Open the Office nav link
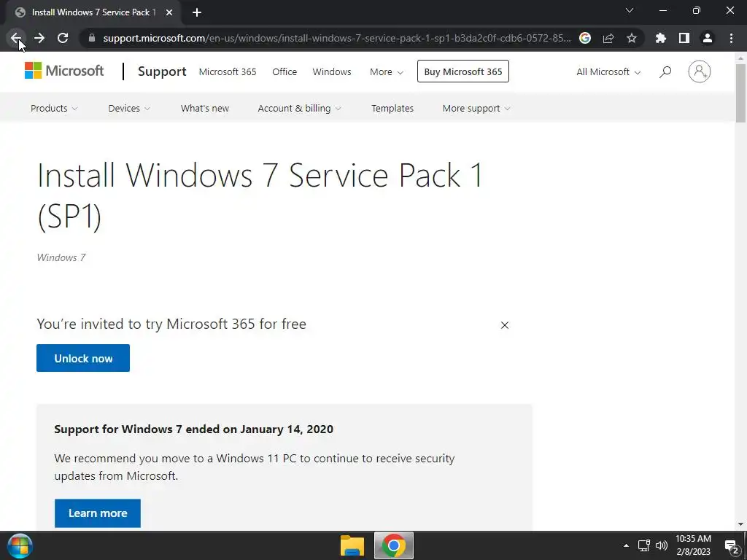Screen dimensions: 747x560 [x=285, y=72]
